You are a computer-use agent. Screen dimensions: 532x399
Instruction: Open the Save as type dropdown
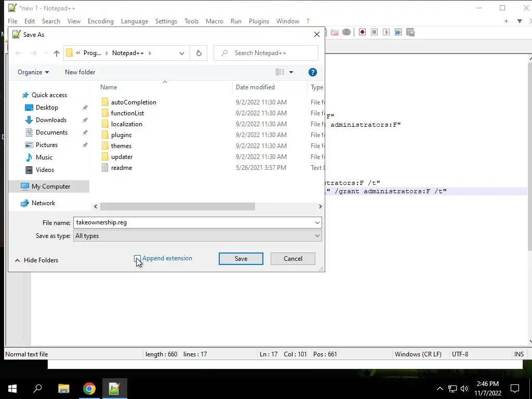click(197, 236)
